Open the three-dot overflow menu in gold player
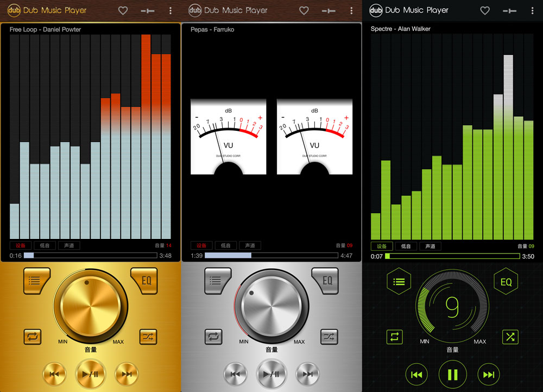 coord(171,11)
